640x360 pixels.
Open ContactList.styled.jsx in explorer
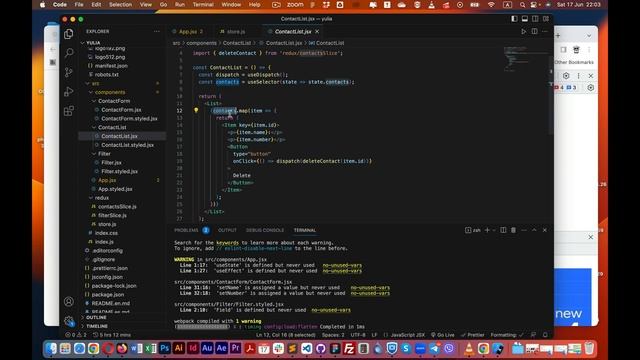coord(127,145)
